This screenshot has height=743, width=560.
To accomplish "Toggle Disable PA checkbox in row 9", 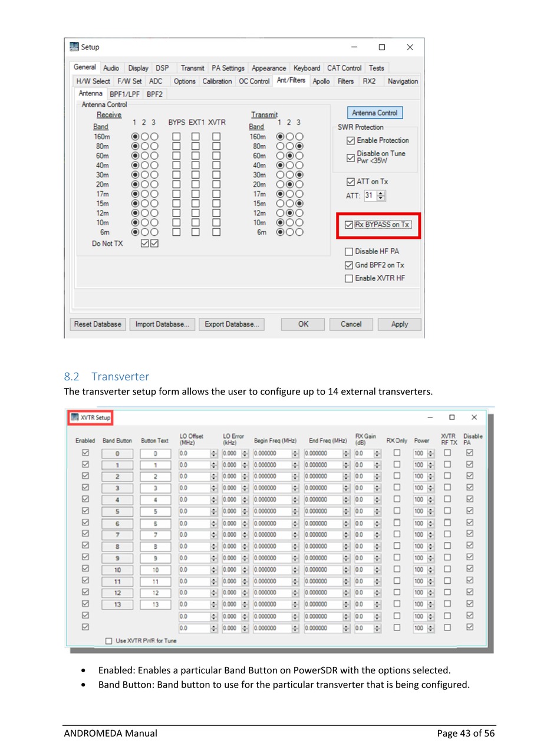I will [x=470, y=557].
